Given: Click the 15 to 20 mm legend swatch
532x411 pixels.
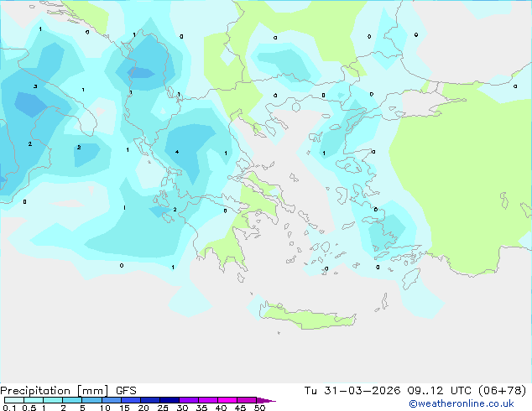Looking at the screenshot, I should tap(131, 400).
